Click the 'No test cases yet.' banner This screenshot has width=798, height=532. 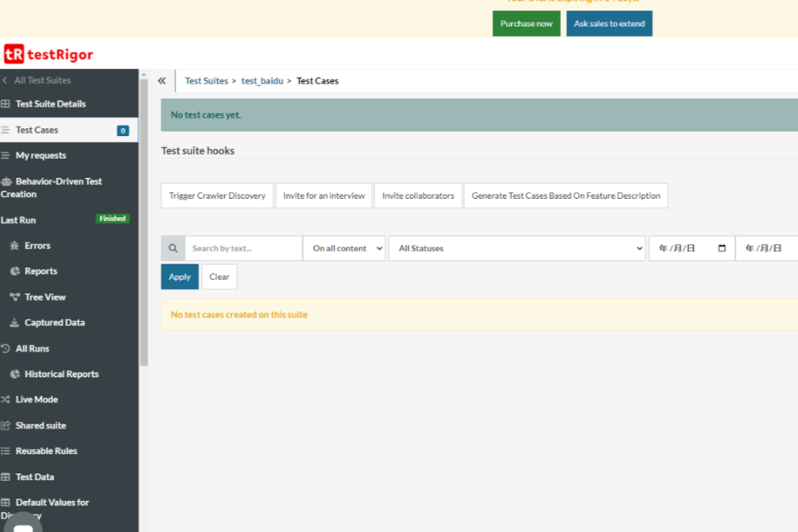(479, 115)
